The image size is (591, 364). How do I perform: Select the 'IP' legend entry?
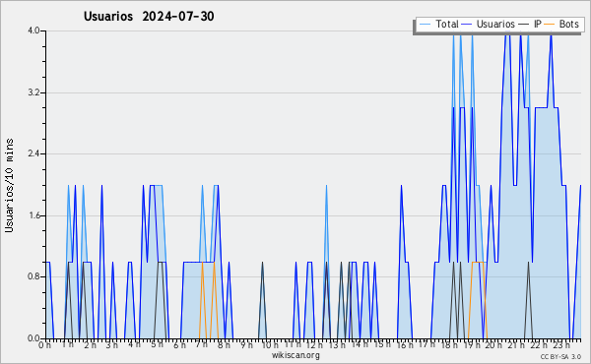[538, 24]
